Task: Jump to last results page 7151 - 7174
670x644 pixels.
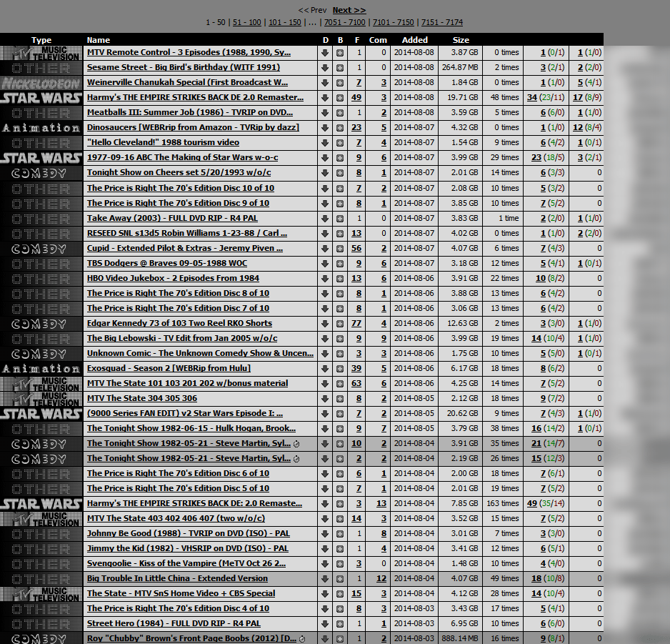Action: click(x=442, y=22)
